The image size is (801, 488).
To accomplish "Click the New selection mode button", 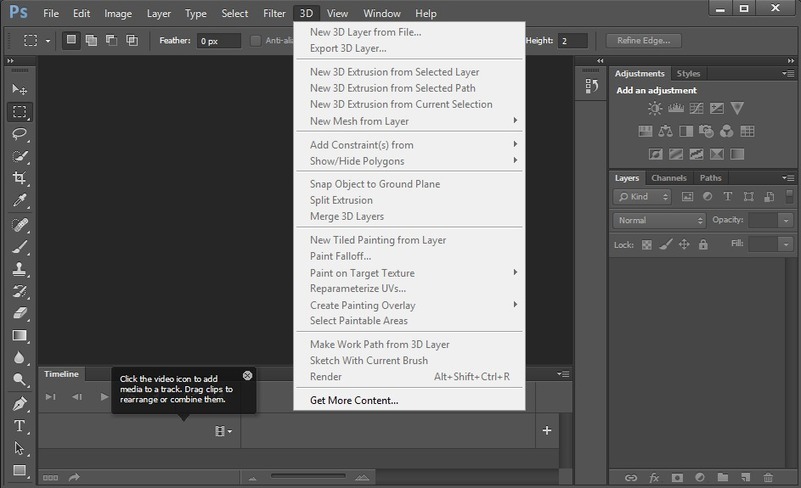I will pos(71,40).
